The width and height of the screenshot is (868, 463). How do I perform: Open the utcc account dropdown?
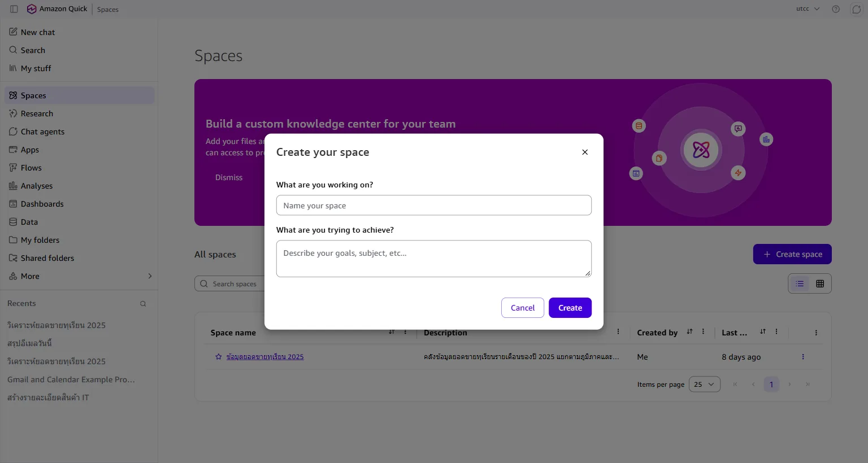[x=808, y=9]
